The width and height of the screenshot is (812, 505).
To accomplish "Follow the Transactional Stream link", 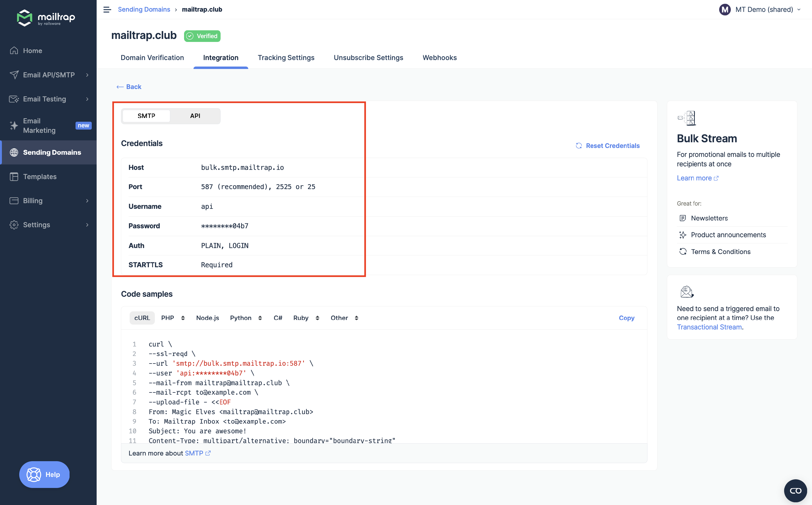I will click(x=709, y=327).
